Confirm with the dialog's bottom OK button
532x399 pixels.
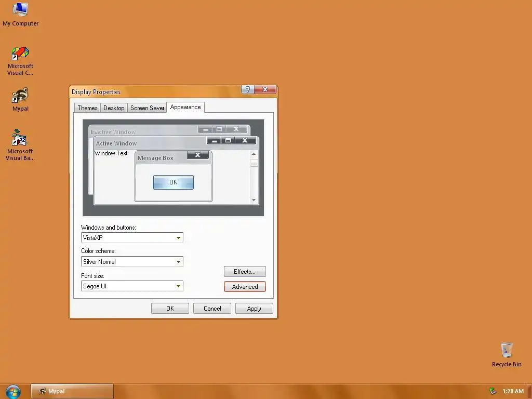tap(170, 309)
